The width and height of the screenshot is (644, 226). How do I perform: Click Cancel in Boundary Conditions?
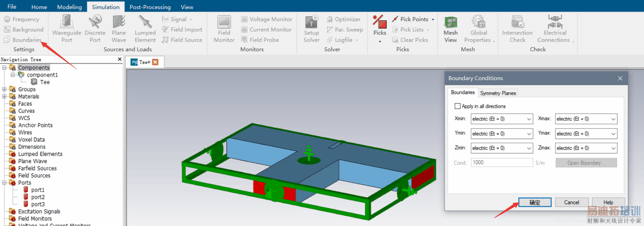pos(572,202)
